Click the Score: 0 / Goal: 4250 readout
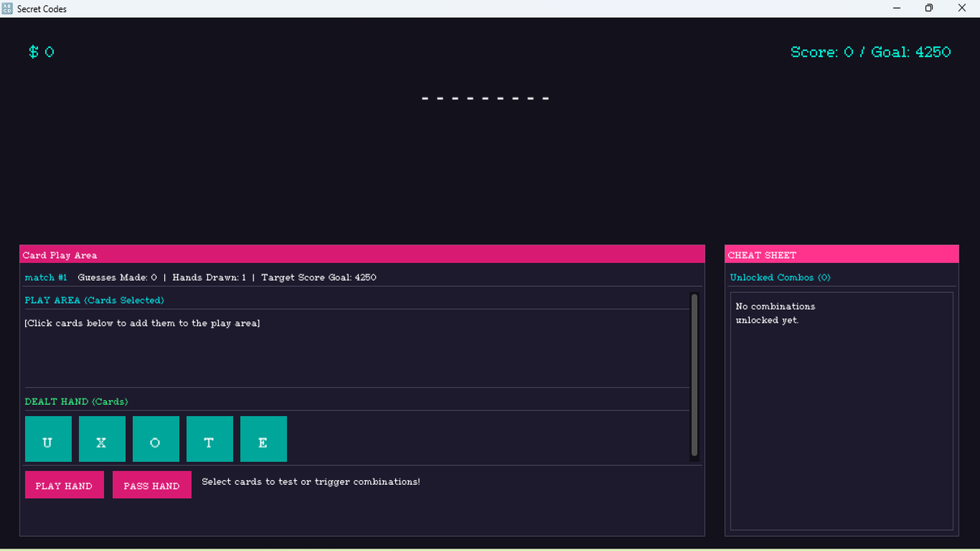 [870, 52]
